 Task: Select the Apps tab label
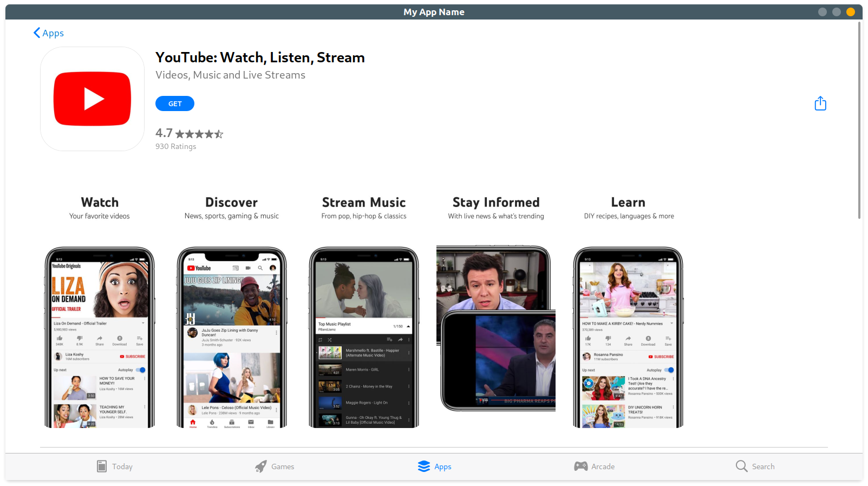[443, 466]
